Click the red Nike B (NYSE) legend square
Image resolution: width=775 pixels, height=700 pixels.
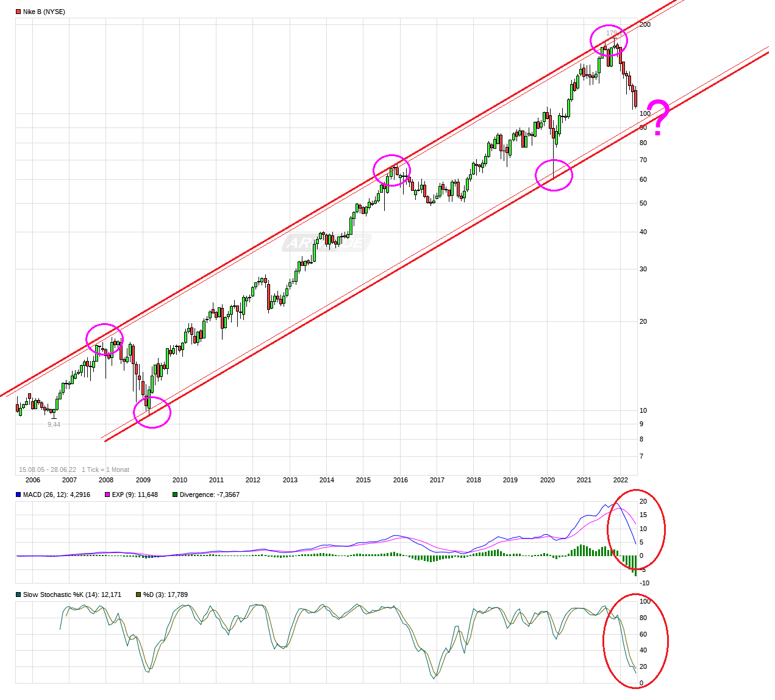pos(18,11)
